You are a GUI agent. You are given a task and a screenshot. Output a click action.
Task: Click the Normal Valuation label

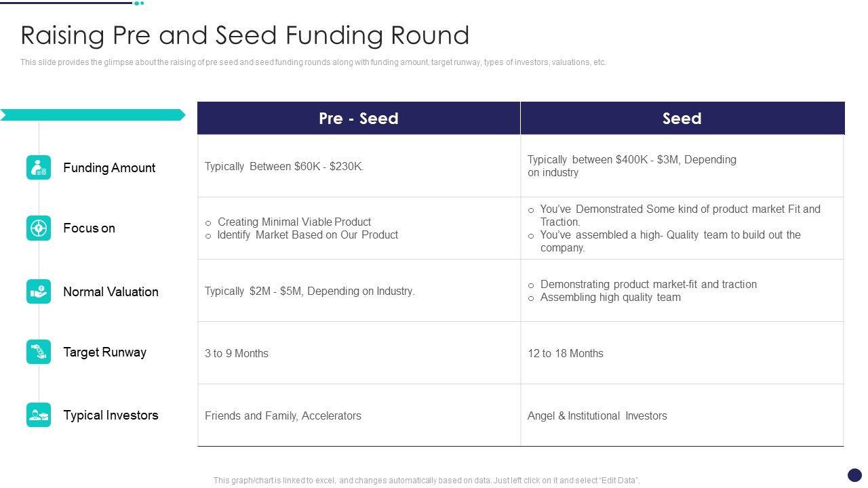pyautogui.click(x=111, y=291)
